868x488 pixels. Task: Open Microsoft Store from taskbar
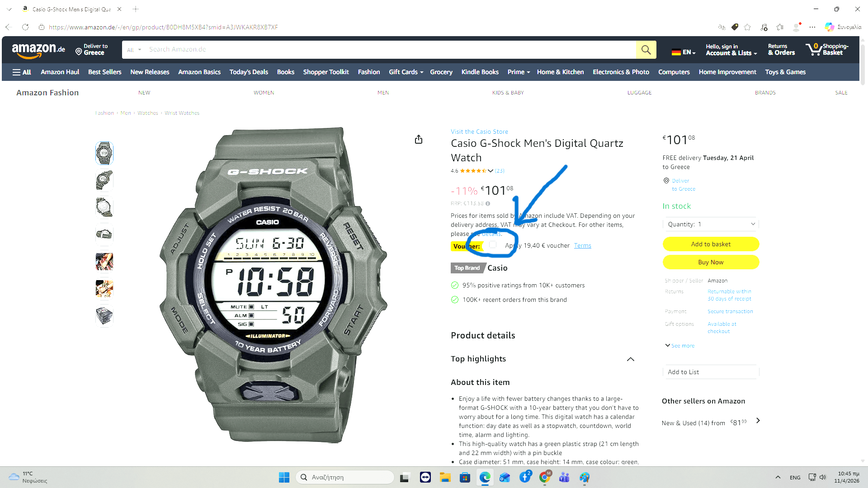465,477
